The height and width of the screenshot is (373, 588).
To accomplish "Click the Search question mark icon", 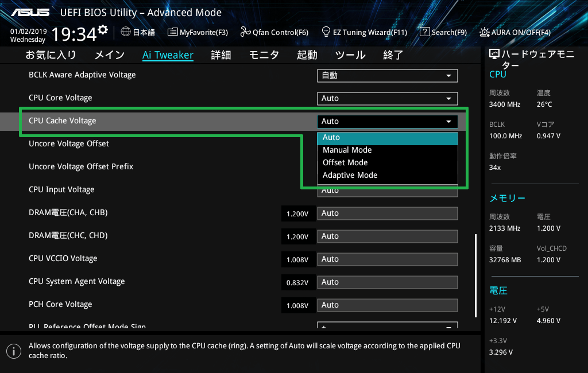I will tap(424, 32).
